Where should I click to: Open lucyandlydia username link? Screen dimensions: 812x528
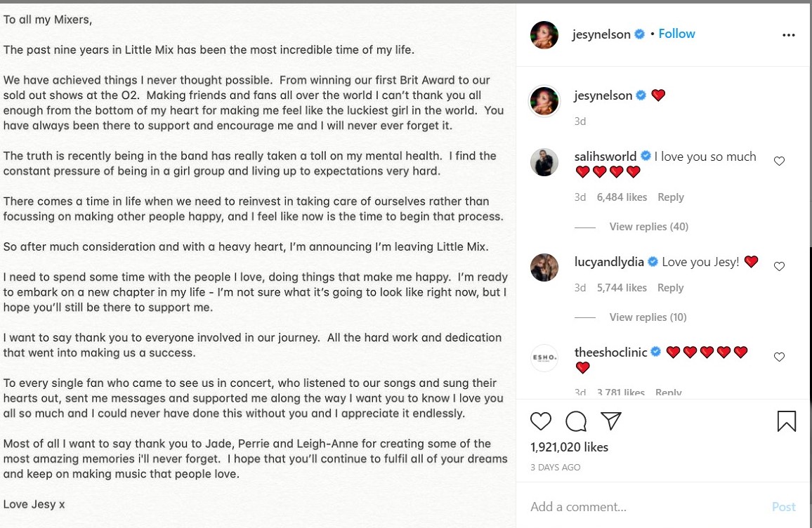(x=609, y=262)
